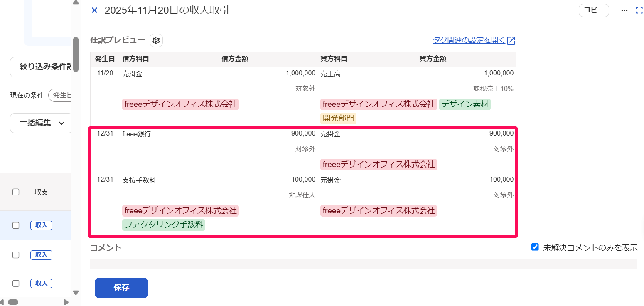Click the デザイン素材 tag

pos(465,104)
